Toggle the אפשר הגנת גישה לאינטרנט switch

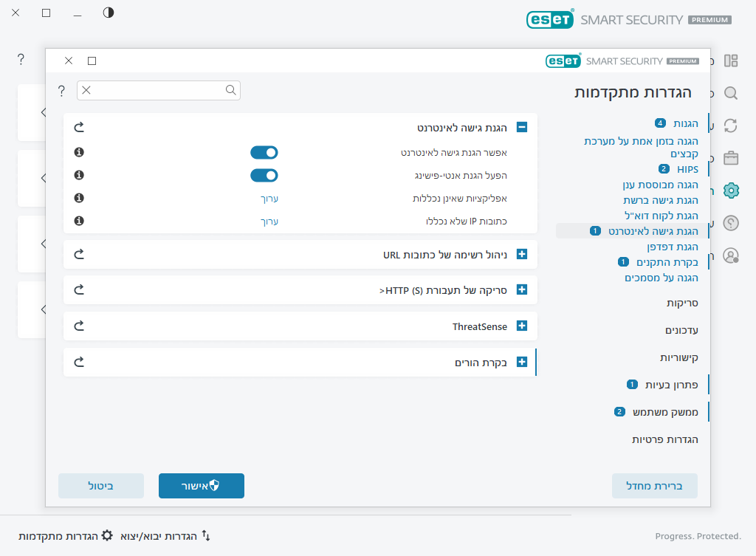(264, 153)
